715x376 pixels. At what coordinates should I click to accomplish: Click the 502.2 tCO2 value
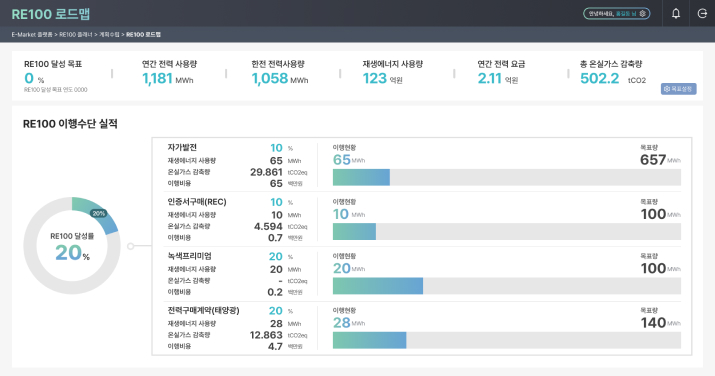(x=613, y=79)
